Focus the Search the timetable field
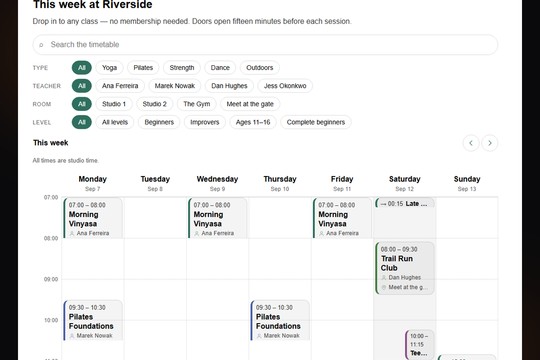 pyautogui.click(x=265, y=44)
